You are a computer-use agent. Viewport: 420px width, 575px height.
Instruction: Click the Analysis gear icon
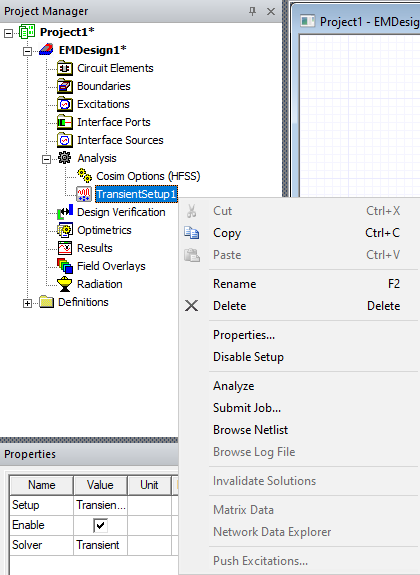point(65,158)
